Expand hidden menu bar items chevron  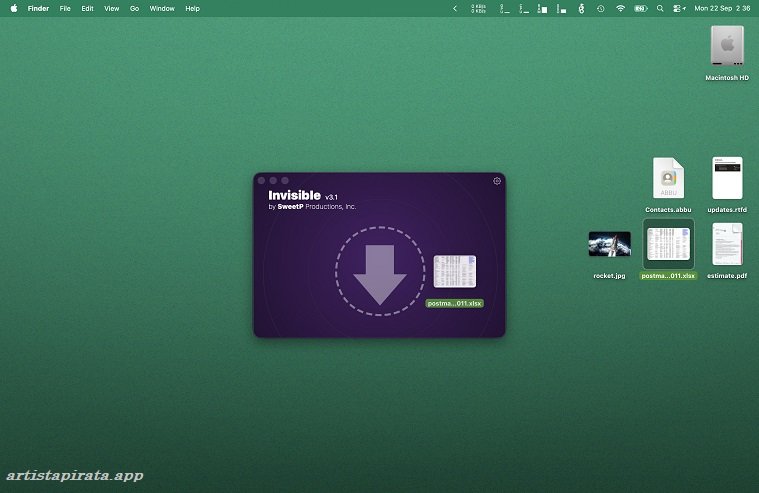[x=455, y=8]
